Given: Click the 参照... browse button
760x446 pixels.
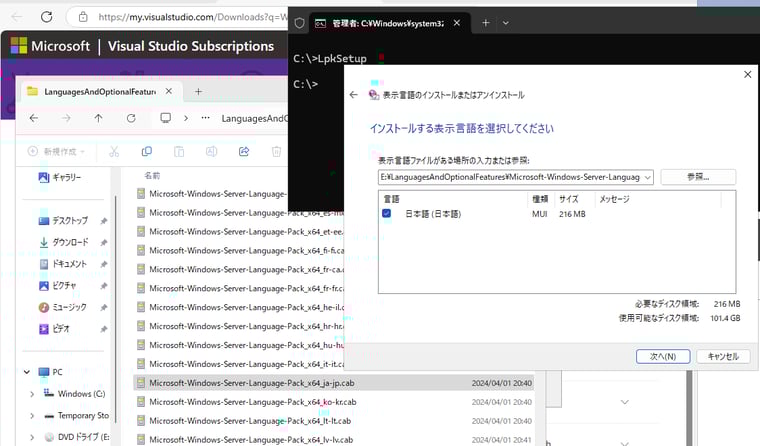Looking at the screenshot, I should (x=698, y=177).
